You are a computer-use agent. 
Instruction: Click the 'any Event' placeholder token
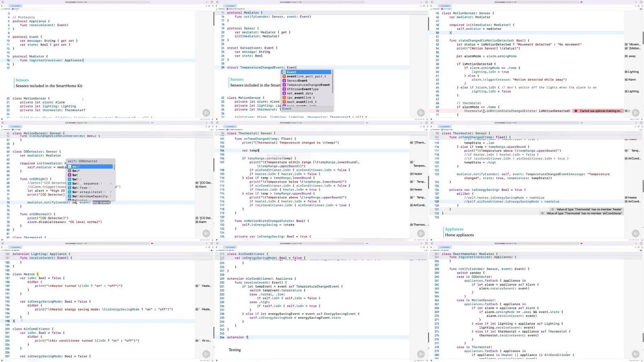tap(101, 203)
